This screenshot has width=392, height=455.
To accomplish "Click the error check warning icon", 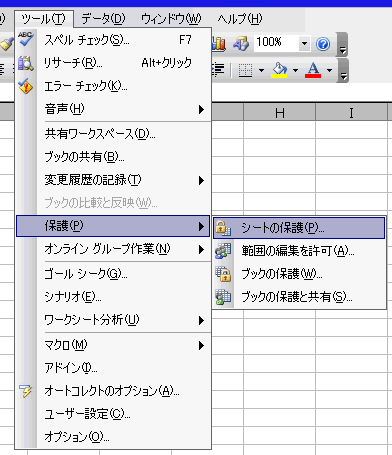I will tap(26, 86).
